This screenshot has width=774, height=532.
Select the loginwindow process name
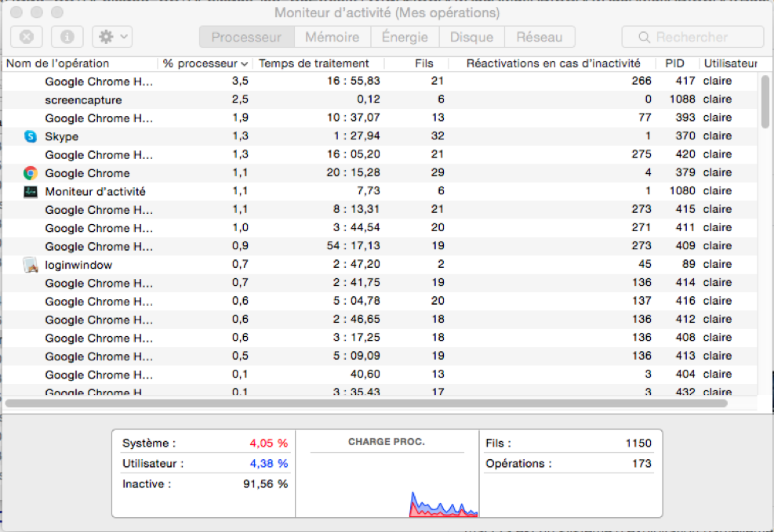coord(78,265)
